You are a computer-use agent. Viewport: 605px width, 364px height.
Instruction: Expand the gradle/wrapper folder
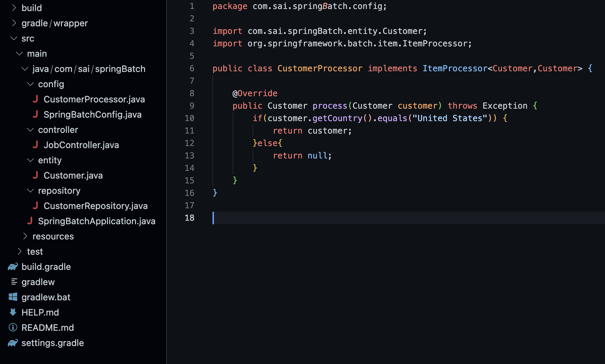pos(14,23)
